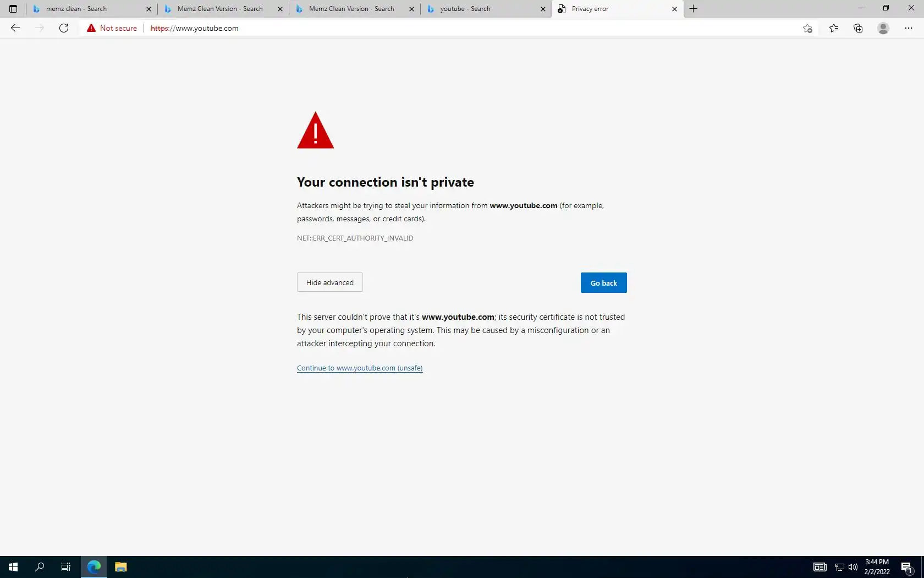Go back to the previous page

tap(15, 28)
